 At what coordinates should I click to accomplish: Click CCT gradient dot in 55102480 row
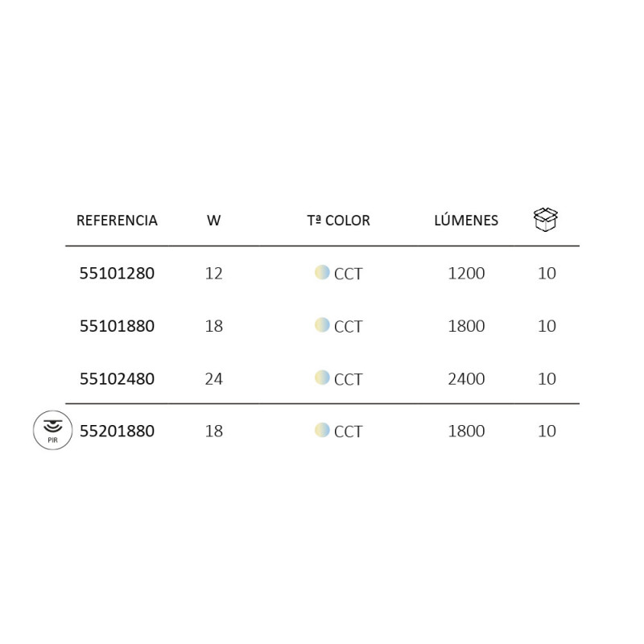[323, 378]
